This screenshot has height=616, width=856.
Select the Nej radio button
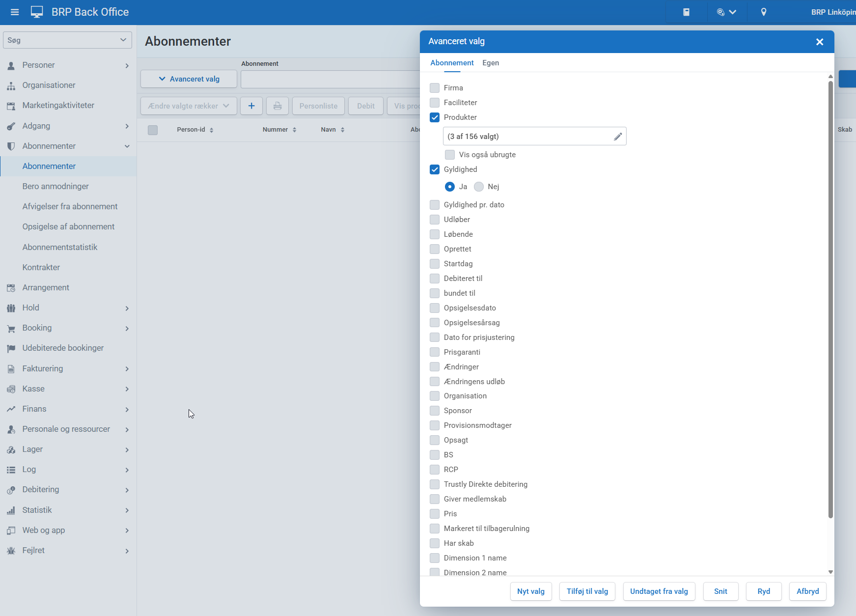pyautogui.click(x=479, y=187)
